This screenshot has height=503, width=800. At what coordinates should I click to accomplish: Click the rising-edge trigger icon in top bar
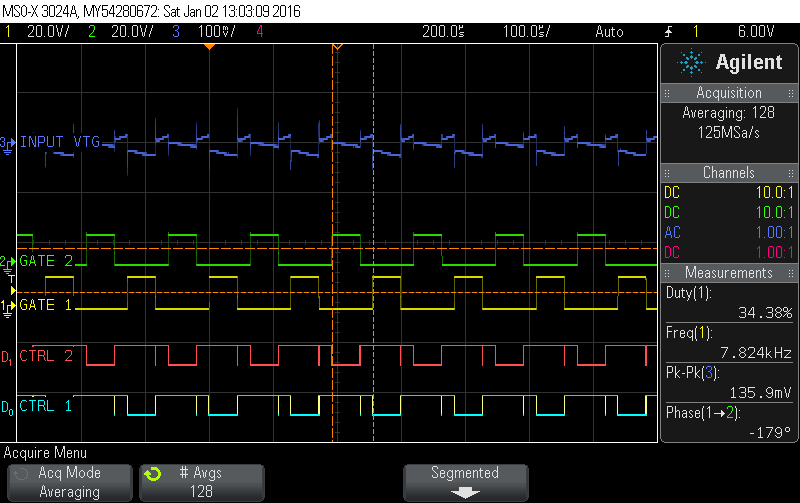[669, 31]
